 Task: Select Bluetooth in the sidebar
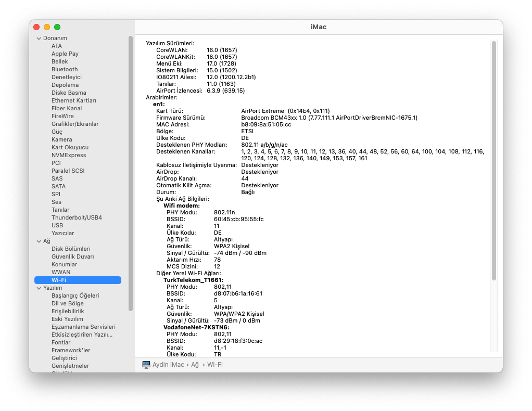[64, 69]
